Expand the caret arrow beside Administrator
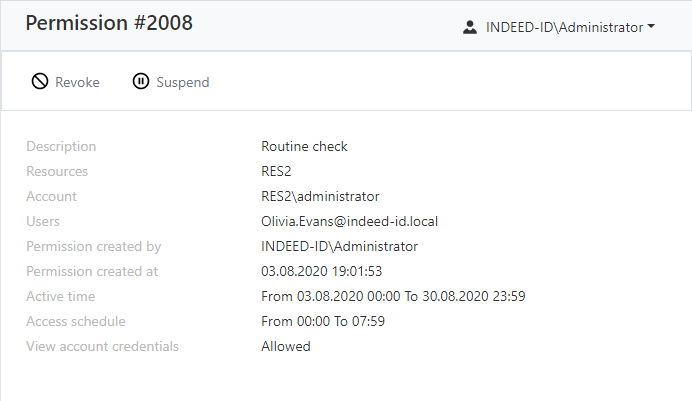The image size is (692, 401). [x=651, y=27]
